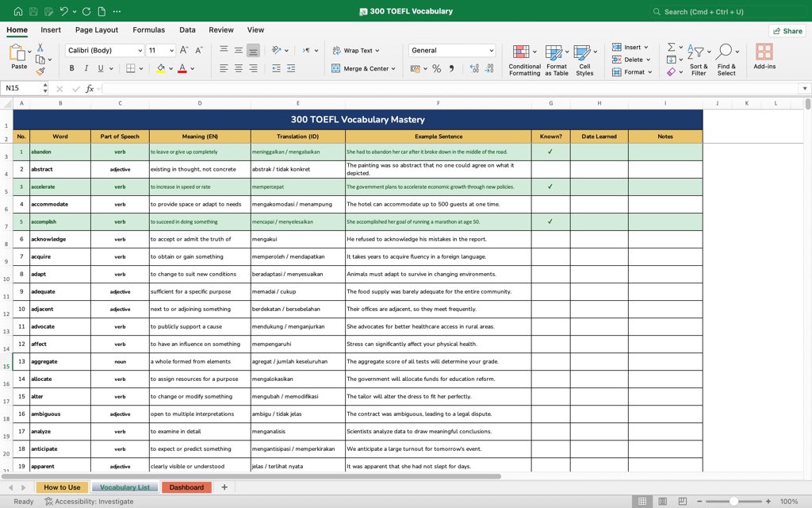
Task: Open the Merge & Center dropdown arrow
Action: pos(393,68)
